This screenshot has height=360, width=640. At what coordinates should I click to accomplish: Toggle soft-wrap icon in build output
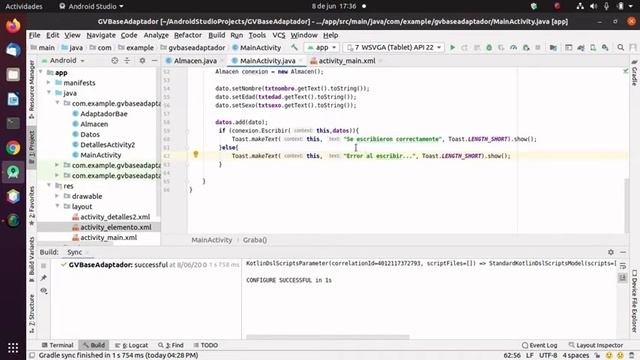coord(622,266)
